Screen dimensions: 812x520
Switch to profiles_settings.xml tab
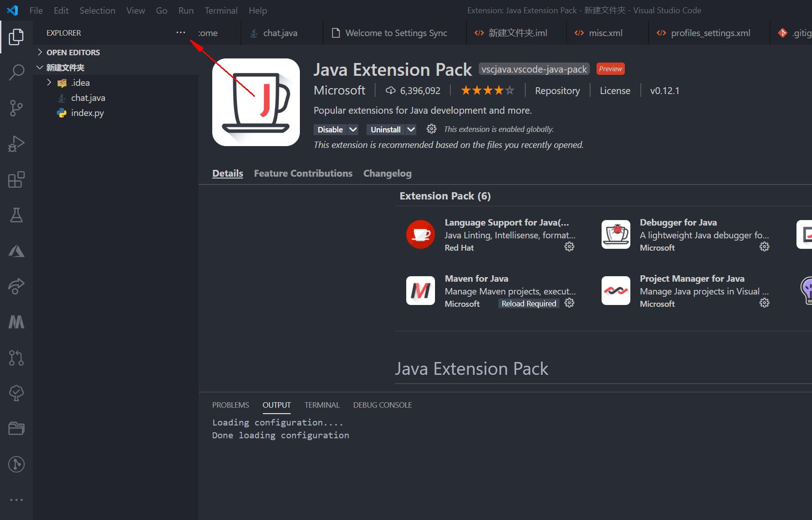coord(710,33)
